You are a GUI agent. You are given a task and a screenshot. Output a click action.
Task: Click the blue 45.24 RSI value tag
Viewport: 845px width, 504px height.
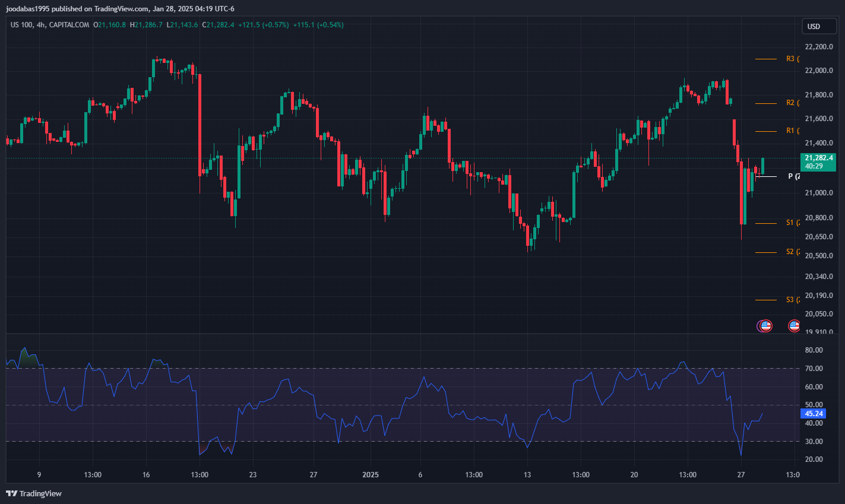point(813,414)
